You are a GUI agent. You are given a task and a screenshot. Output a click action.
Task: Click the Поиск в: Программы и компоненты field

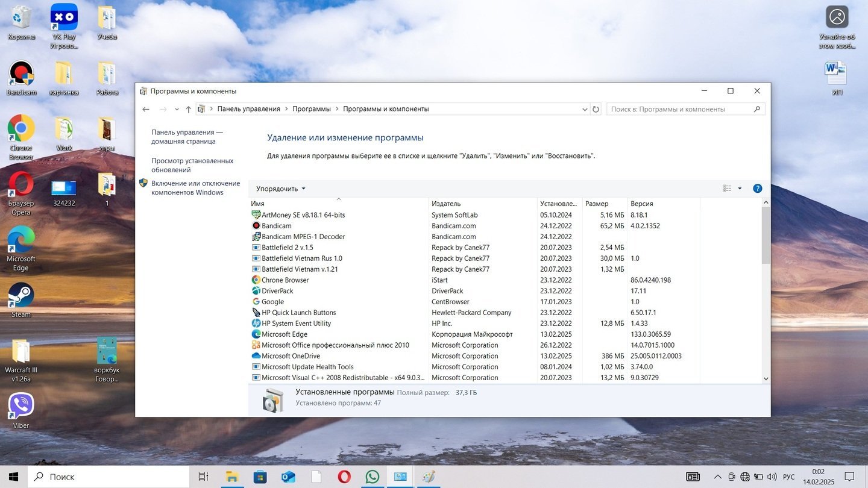click(686, 109)
